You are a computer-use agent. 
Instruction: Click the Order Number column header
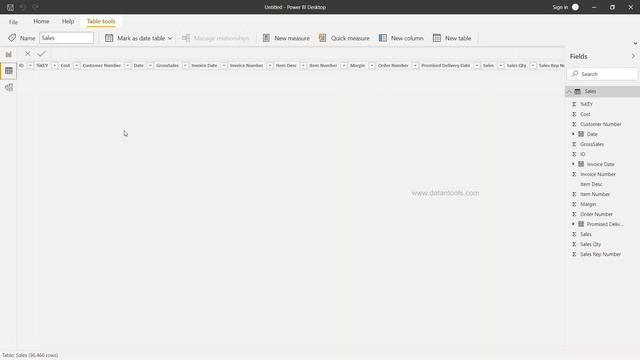(393, 66)
